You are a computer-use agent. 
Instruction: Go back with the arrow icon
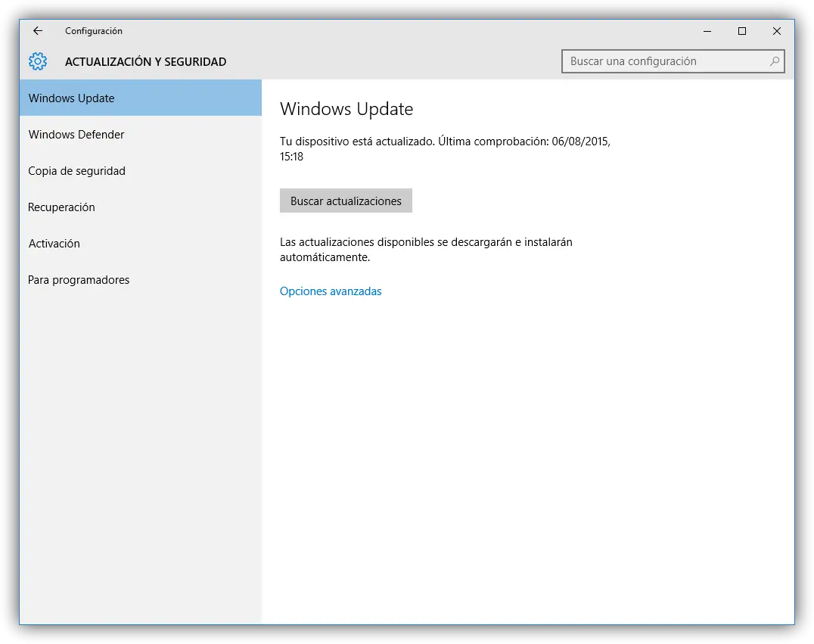(37, 30)
